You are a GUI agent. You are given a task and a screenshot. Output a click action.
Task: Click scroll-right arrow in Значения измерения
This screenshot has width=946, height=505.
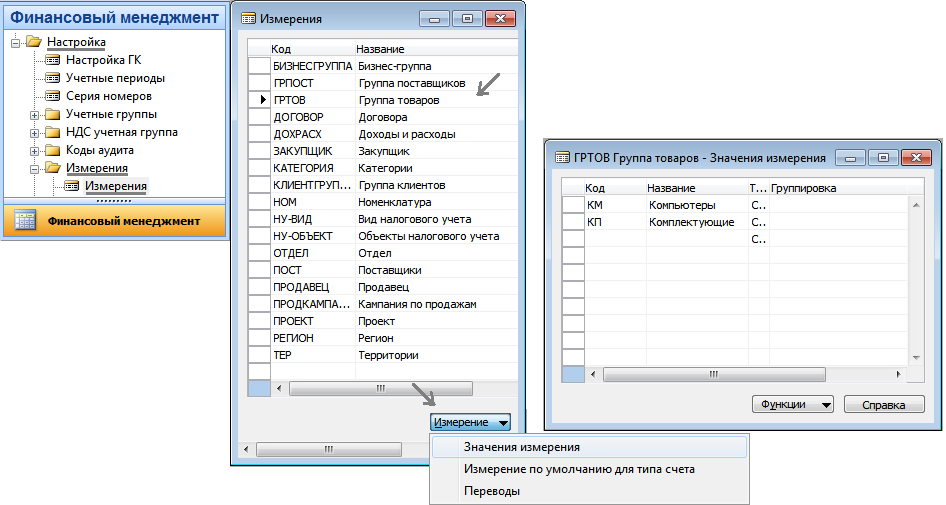coord(899,374)
